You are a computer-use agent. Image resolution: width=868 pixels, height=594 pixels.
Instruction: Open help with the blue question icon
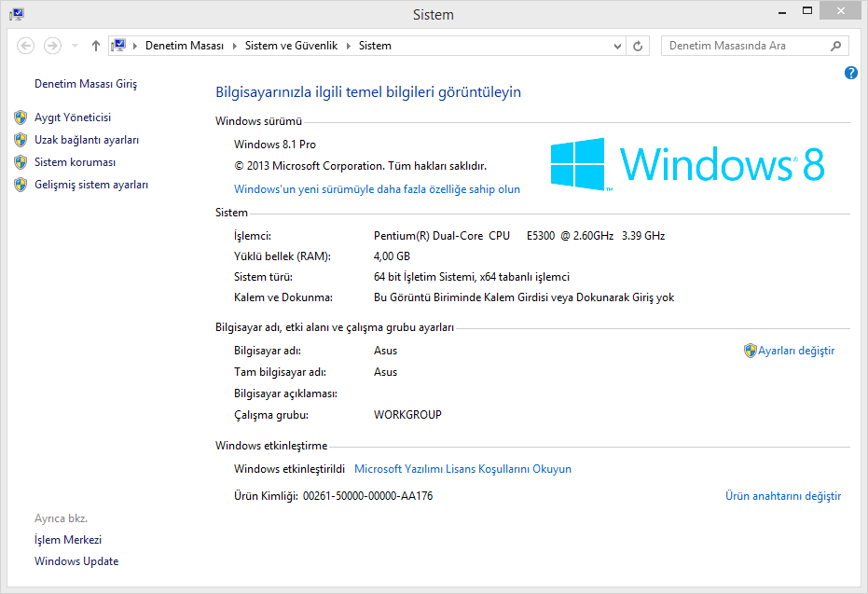click(851, 73)
